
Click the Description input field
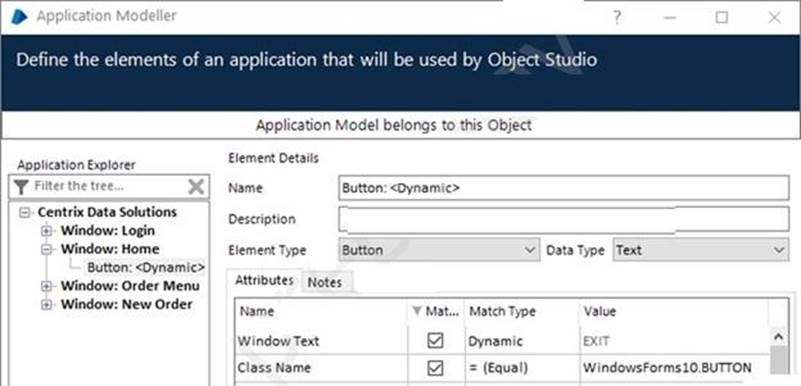[x=564, y=219]
